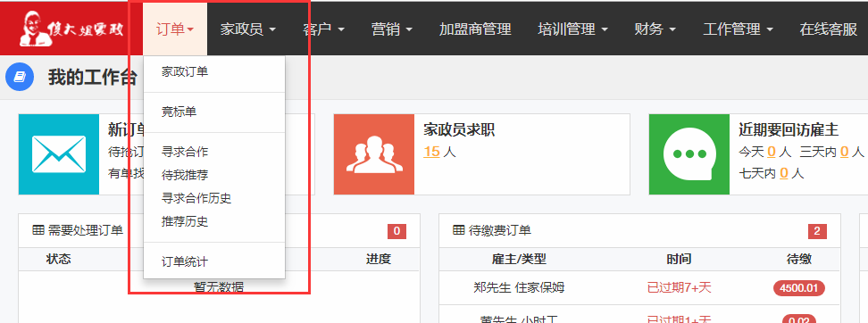The width and height of the screenshot is (868, 323).
Task: Click the 七天内 revisit count link
Action: click(784, 173)
